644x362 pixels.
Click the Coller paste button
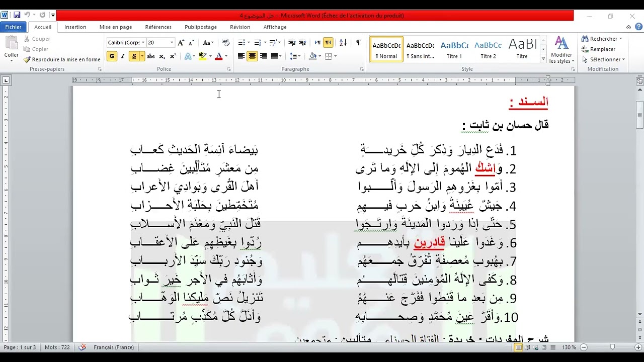(x=11, y=49)
